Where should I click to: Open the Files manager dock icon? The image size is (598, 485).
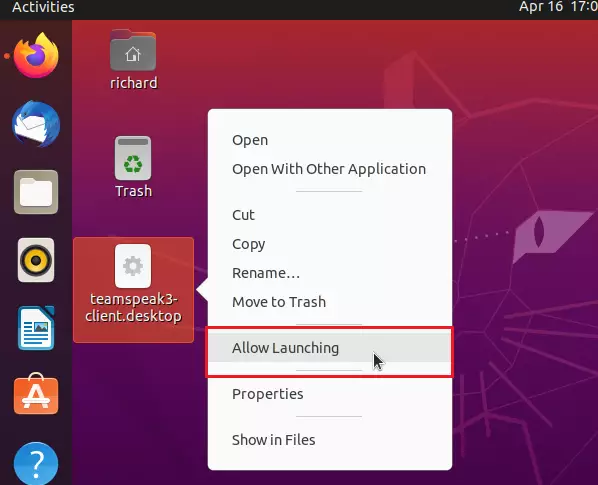(36, 192)
